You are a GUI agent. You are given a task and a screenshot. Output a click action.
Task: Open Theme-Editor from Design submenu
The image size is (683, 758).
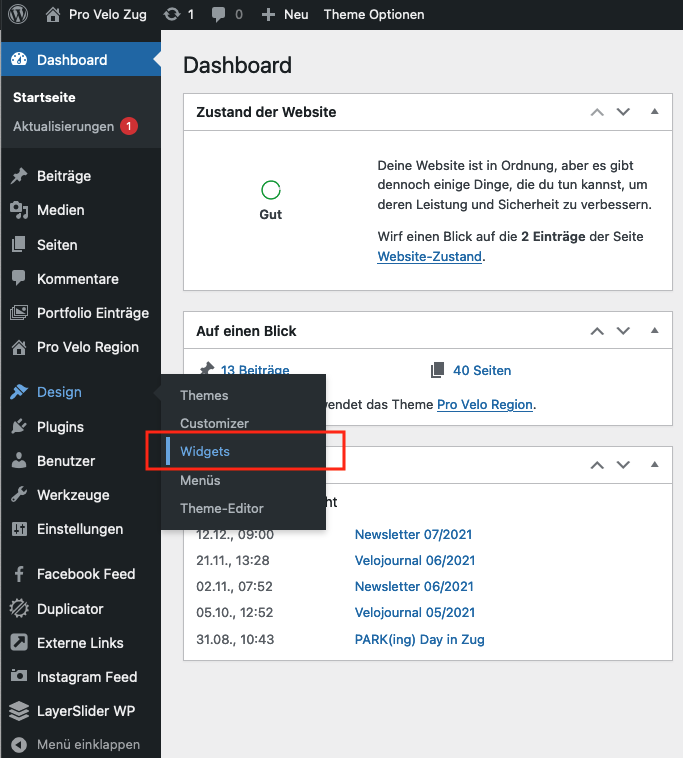coord(222,508)
